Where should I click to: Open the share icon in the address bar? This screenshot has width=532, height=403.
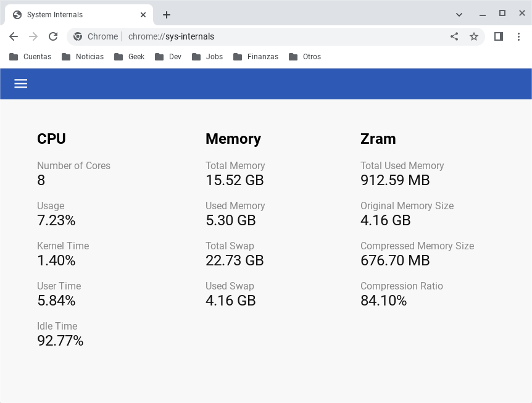click(454, 36)
